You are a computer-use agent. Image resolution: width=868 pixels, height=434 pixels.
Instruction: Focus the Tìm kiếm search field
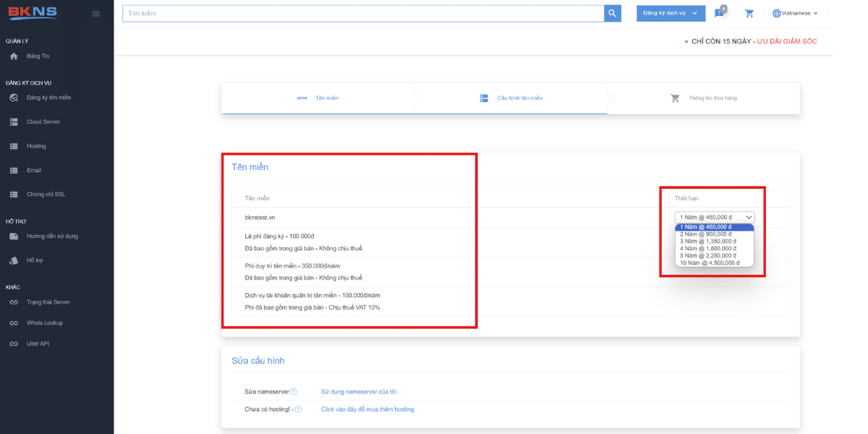click(x=362, y=14)
